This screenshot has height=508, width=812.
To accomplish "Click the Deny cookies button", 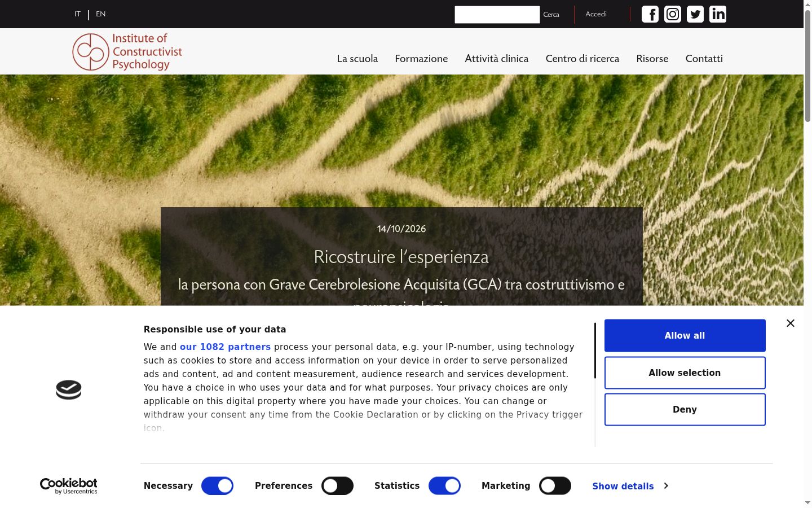I will click(x=685, y=409).
